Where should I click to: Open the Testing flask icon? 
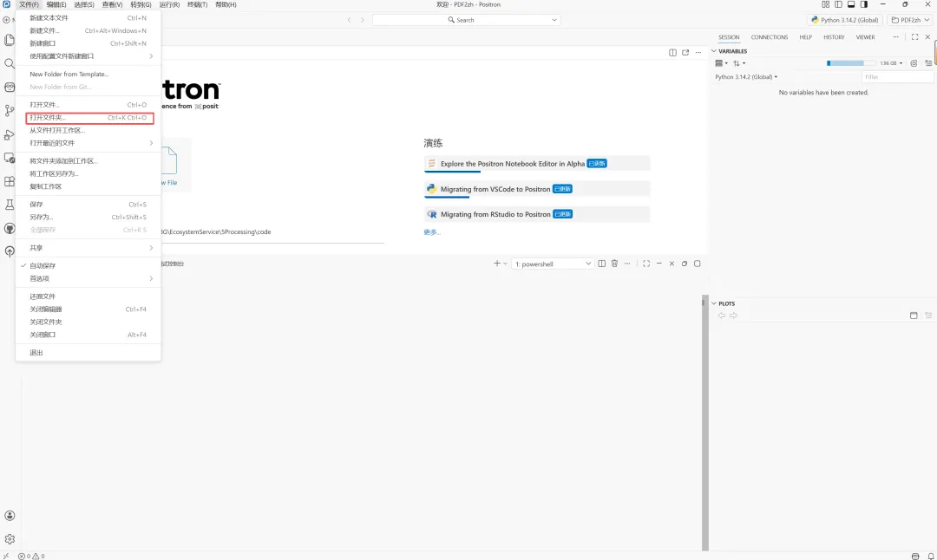9,205
